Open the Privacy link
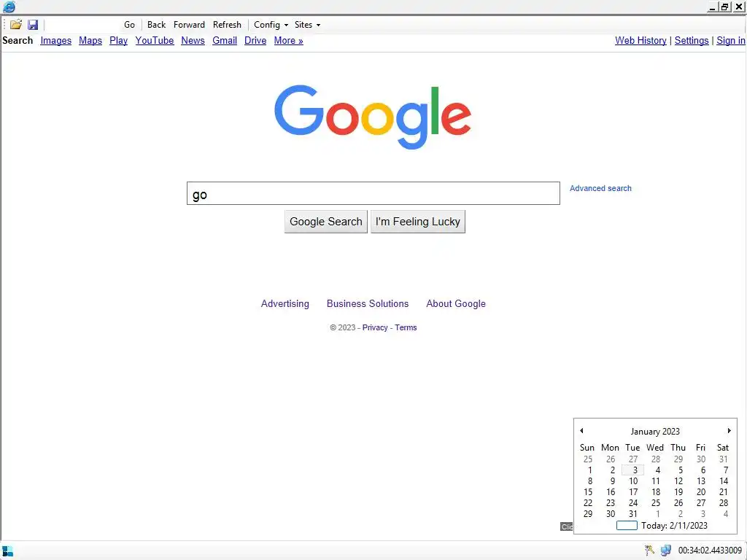The image size is (747, 560). pyautogui.click(x=375, y=327)
